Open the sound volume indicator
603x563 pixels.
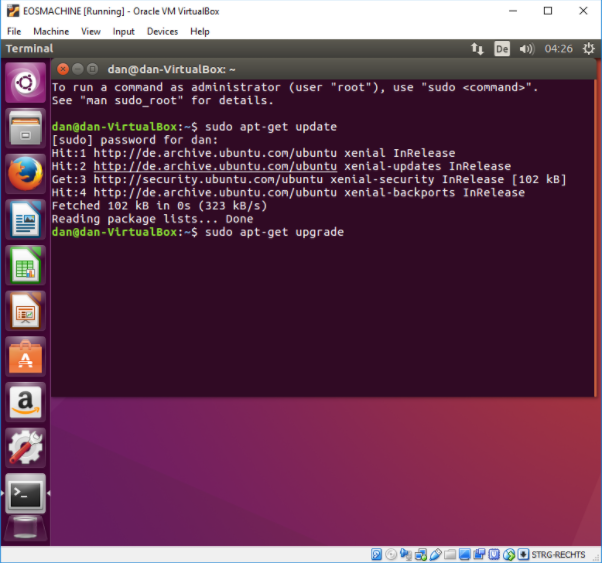point(526,49)
